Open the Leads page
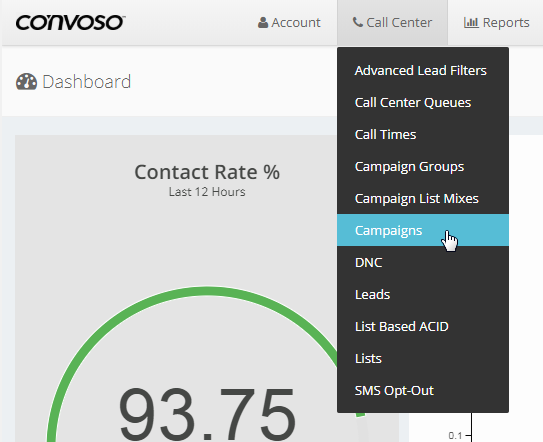543x442 pixels. click(x=423, y=294)
